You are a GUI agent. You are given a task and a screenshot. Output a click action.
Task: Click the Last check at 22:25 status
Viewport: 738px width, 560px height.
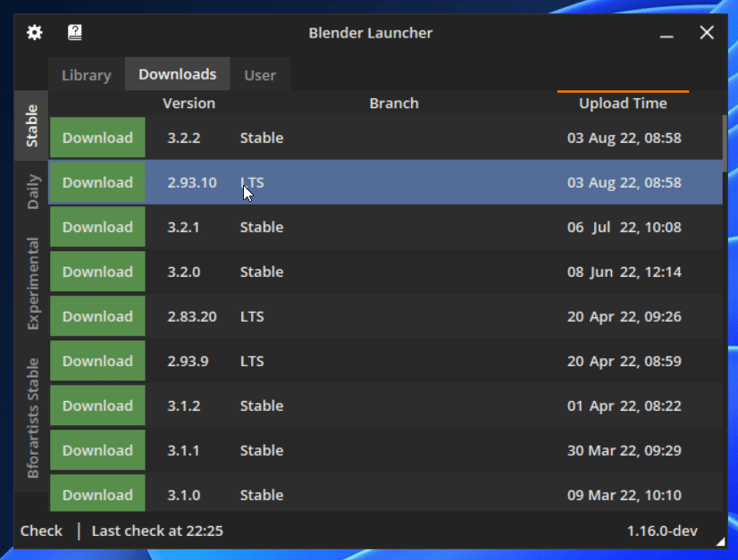pyautogui.click(x=157, y=531)
